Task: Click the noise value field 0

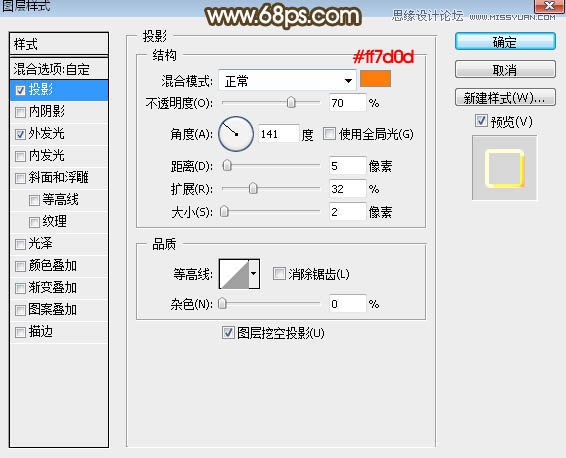Action: coord(347,304)
